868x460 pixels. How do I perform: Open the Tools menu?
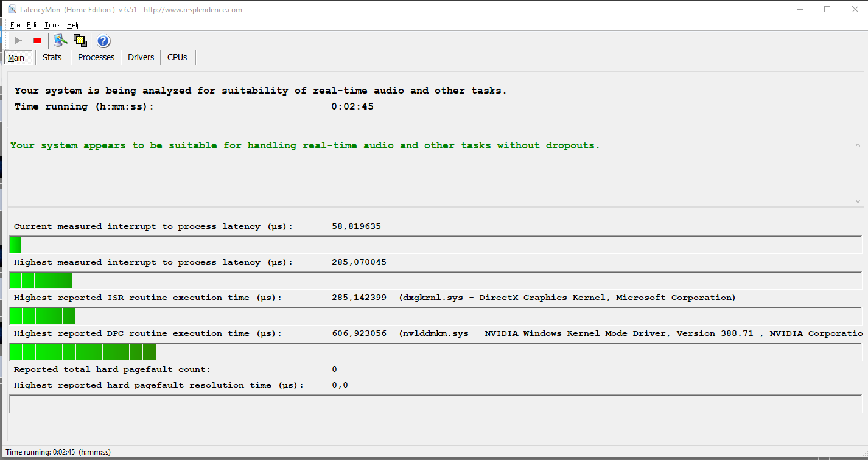tap(52, 25)
